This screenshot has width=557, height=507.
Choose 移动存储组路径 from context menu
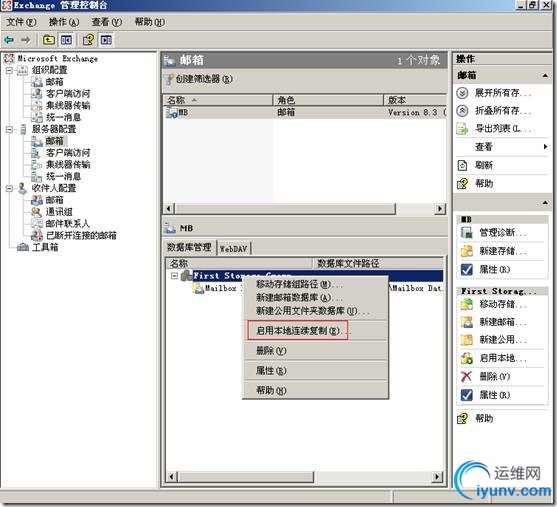point(315,285)
